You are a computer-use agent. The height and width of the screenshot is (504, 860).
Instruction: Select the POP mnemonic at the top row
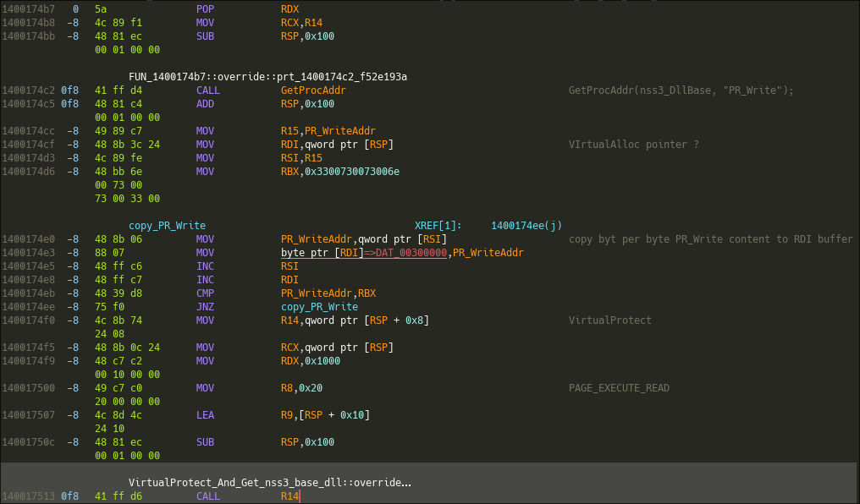coord(205,8)
